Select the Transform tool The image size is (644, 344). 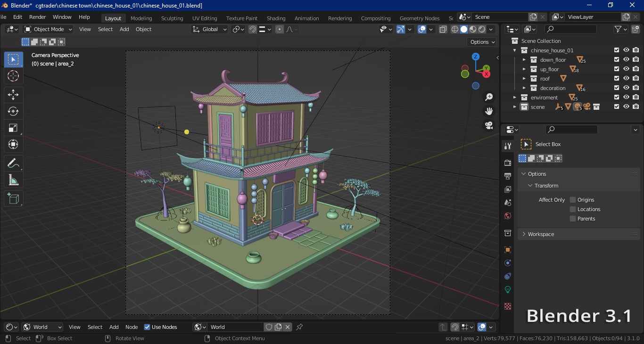(13, 144)
